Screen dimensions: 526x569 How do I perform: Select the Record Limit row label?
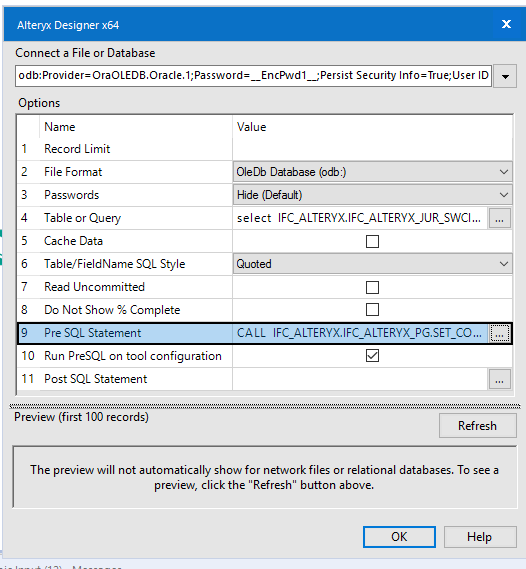(77, 149)
